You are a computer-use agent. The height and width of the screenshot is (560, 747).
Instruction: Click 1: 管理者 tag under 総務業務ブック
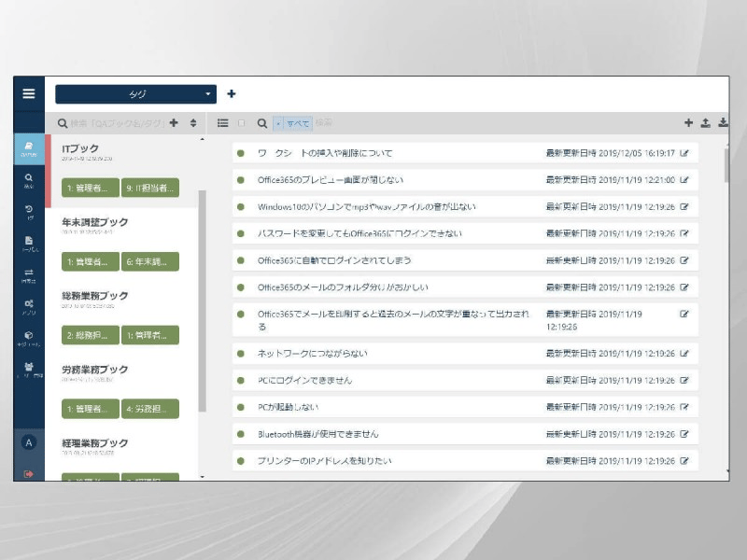click(x=150, y=335)
